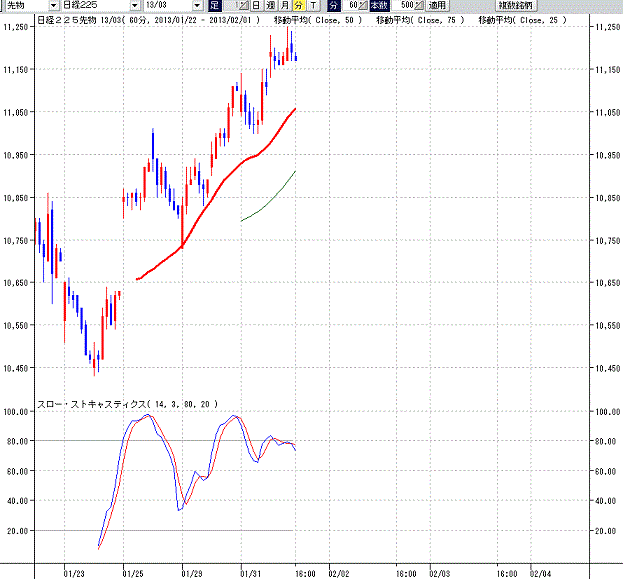This screenshot has width=623, height=579.
Task: Open the 先物 product type dropdown
Action: (54, 5)
